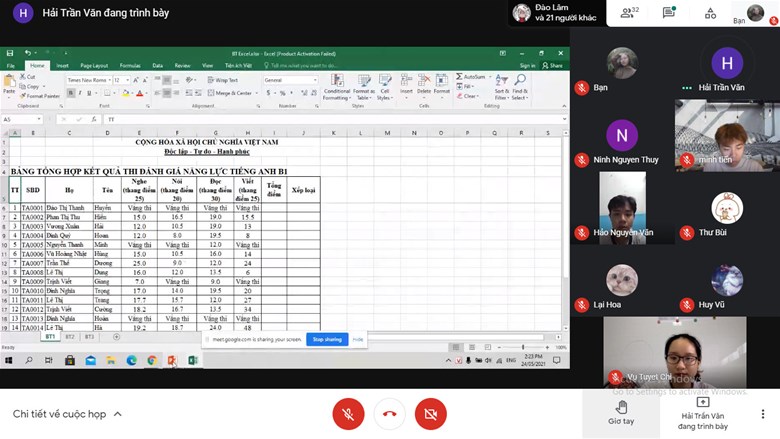Click the red hang up call button
Screen dimensions: 780x439
(x=390, y=414)
